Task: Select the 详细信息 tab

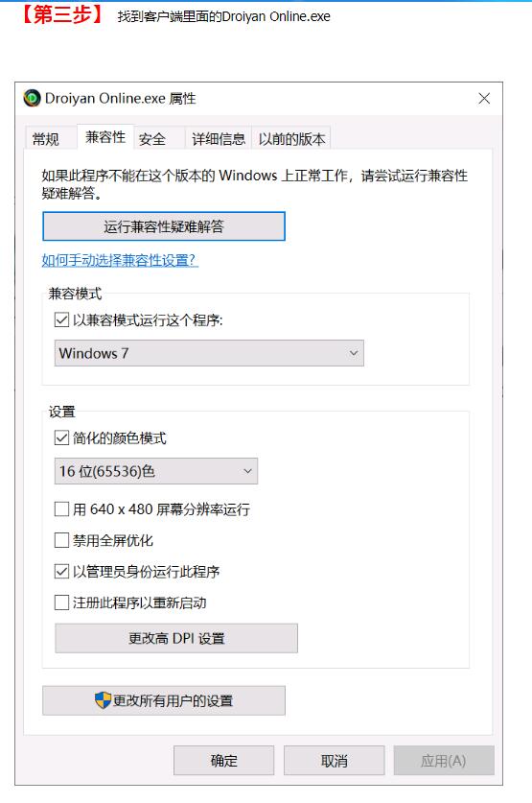Action: click(x=219, y=139)
